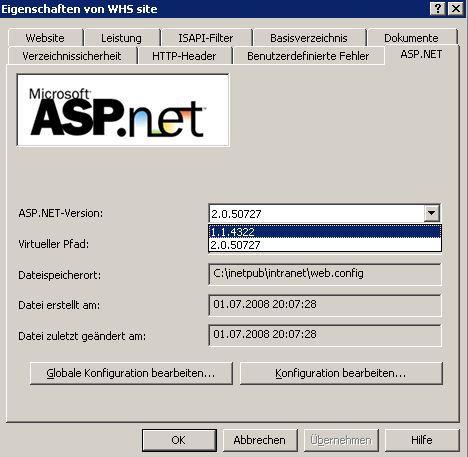Screen dimensions: 468x457
Task: Confirm with the OK button
Action: (179, 440)
